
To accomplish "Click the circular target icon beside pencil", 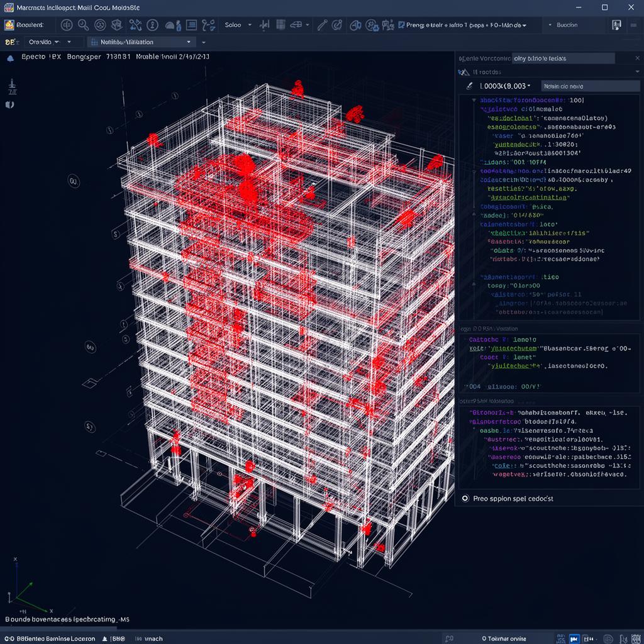I will tap(337, 25).
